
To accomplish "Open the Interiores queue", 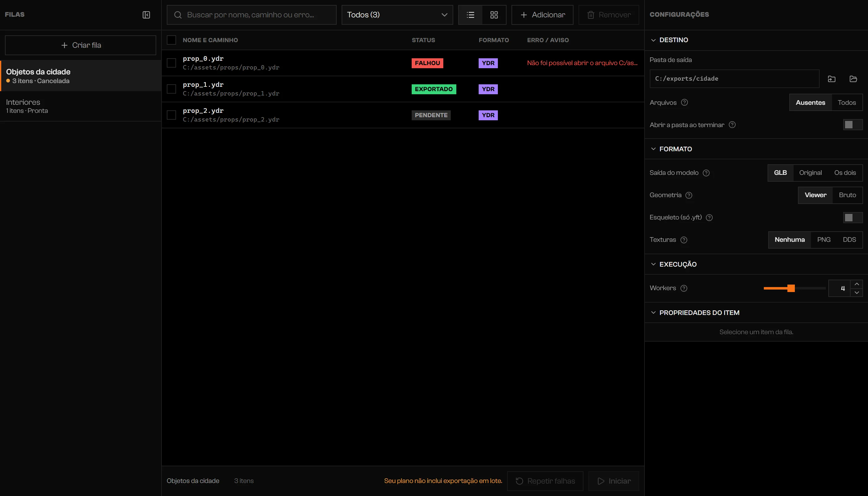I will [81, 106].
